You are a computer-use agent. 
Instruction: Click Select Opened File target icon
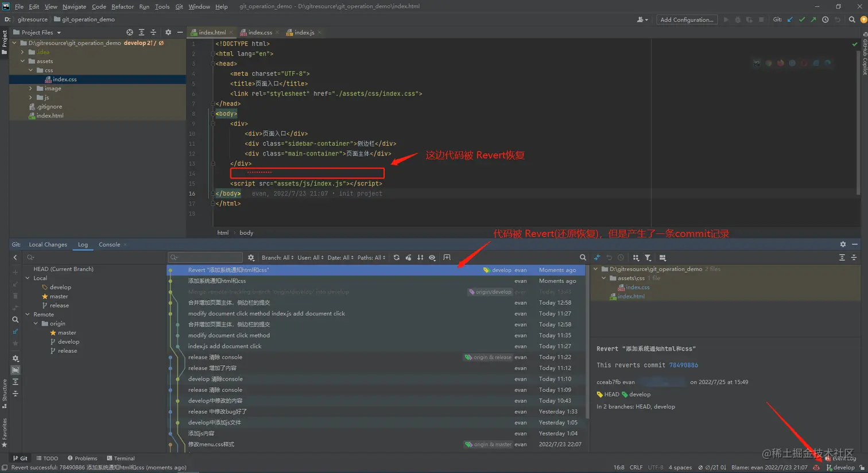(130, 33)
